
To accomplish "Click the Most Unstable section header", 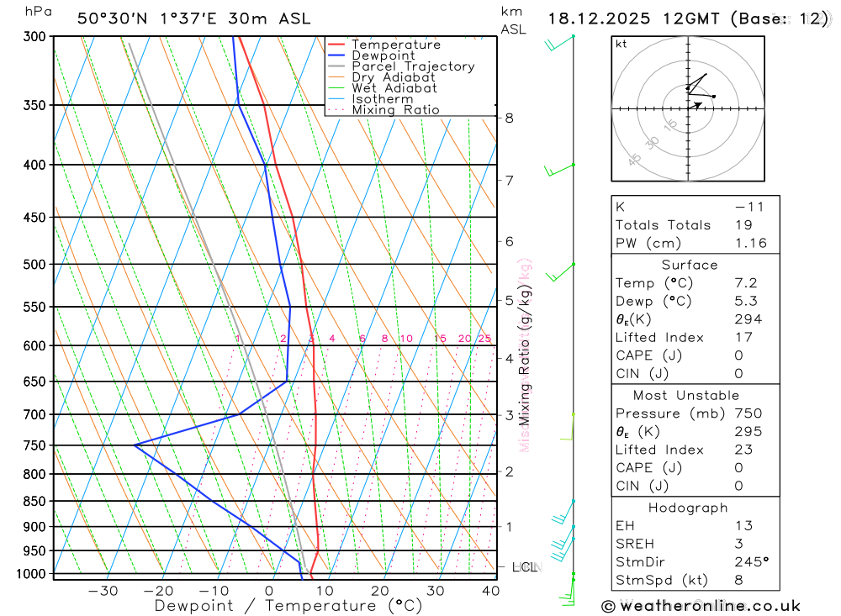I will coord(686,396).
